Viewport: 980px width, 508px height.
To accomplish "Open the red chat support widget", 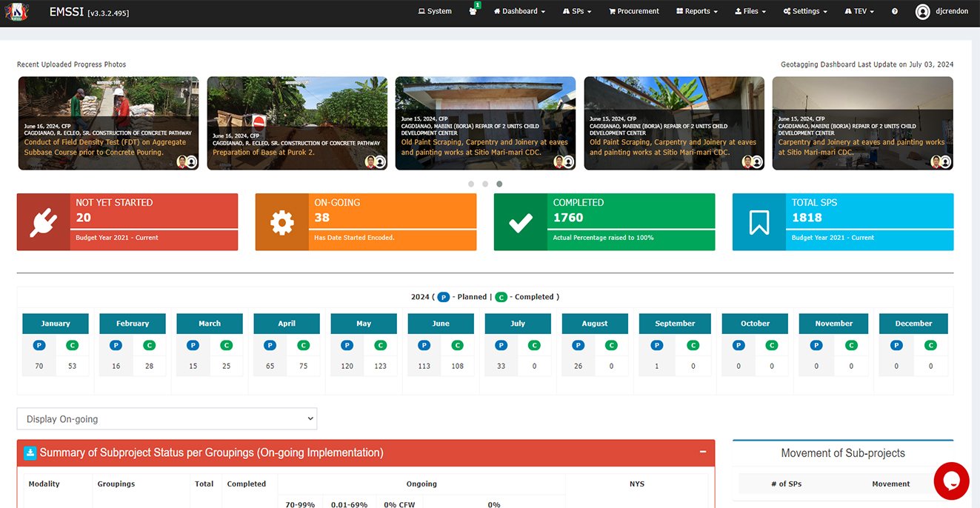I will click(x=951, y=481).
